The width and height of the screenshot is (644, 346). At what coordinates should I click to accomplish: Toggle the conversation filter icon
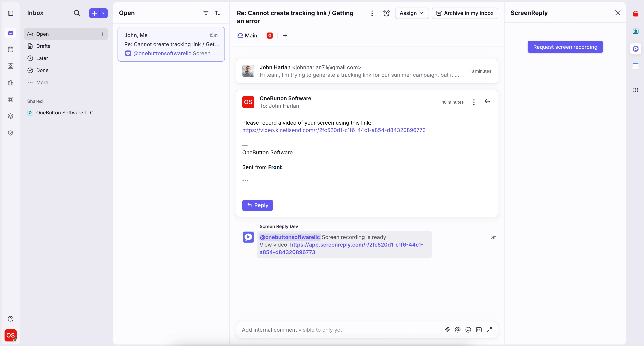(206, 13)
